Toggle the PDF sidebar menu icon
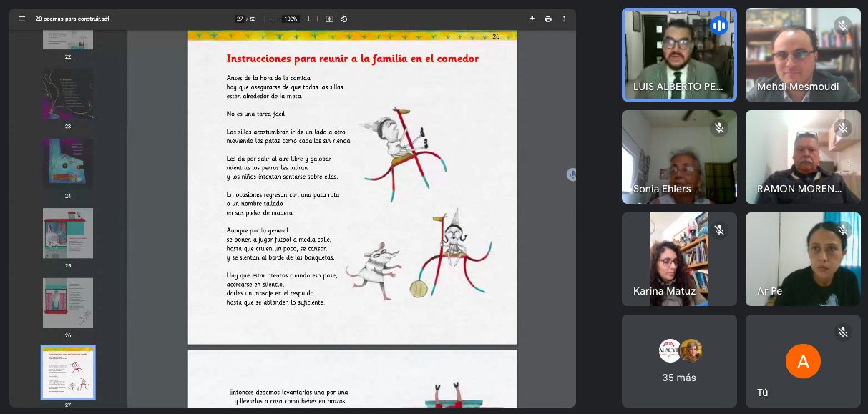Viewport: 868px width, 414px height. coord(21,19)
